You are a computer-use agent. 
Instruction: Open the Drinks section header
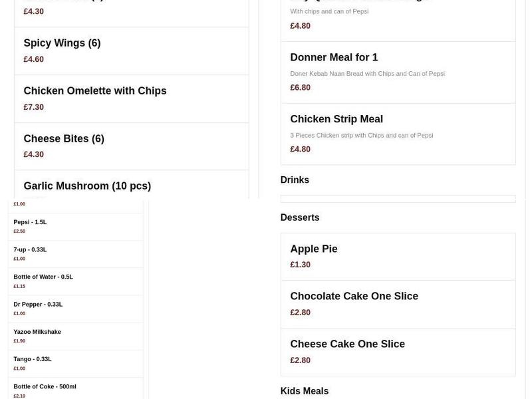[295, 180]
